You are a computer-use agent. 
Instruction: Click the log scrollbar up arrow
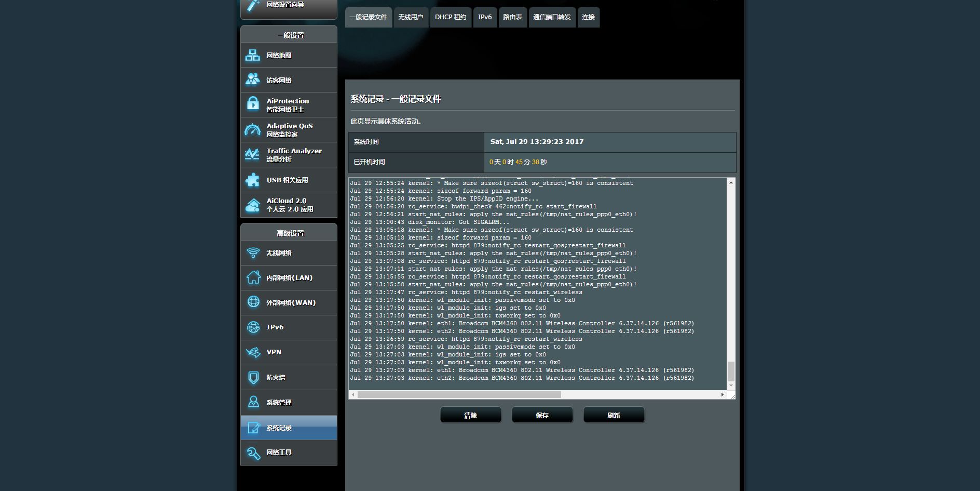(x=731, y=182)
